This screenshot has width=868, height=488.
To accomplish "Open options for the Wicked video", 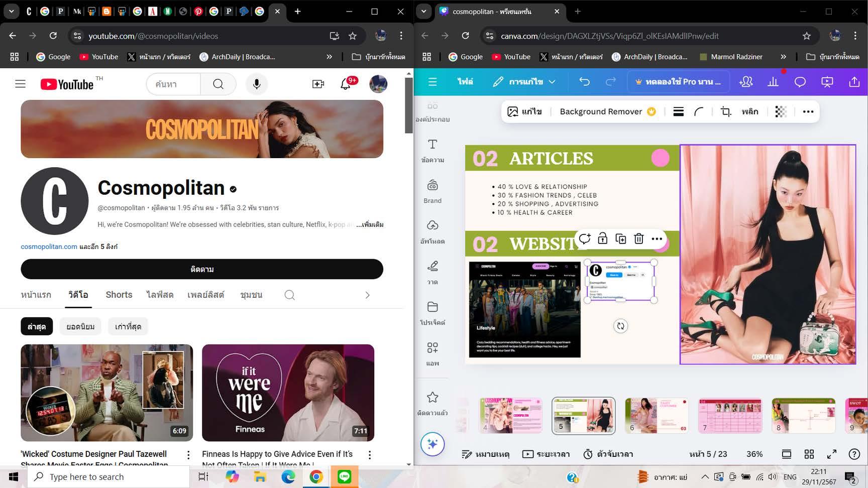I will click(x=188, y=455).
